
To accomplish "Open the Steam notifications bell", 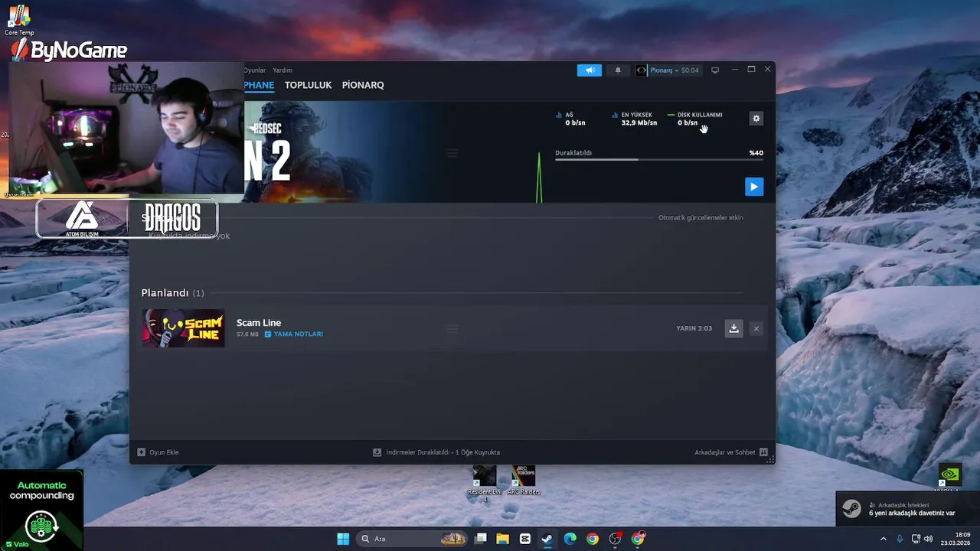I will [618, 70].
